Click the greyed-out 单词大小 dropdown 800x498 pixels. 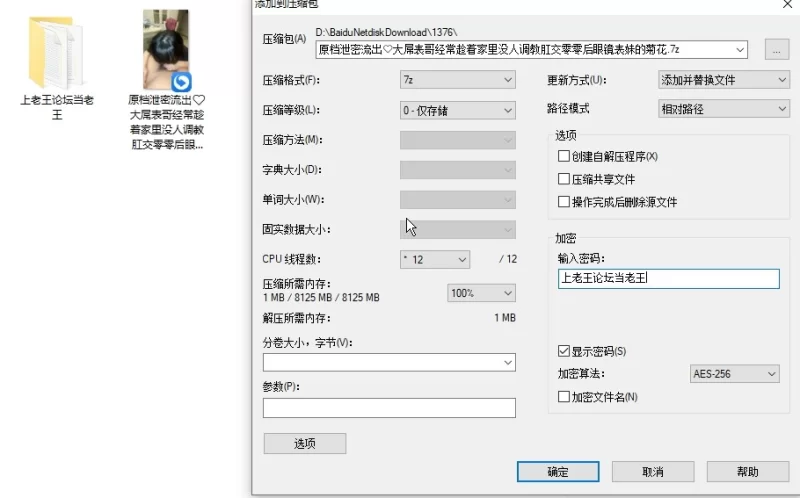458,200
